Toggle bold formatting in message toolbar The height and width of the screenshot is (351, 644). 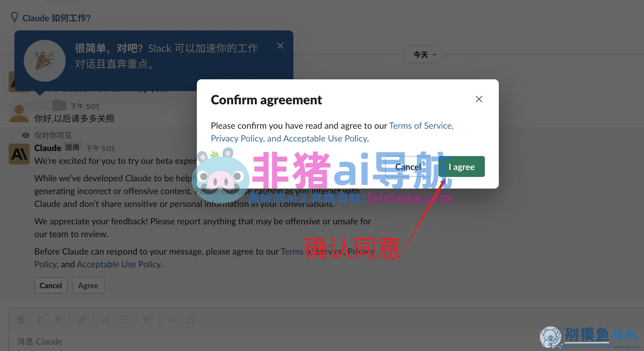tap(21, 320)
